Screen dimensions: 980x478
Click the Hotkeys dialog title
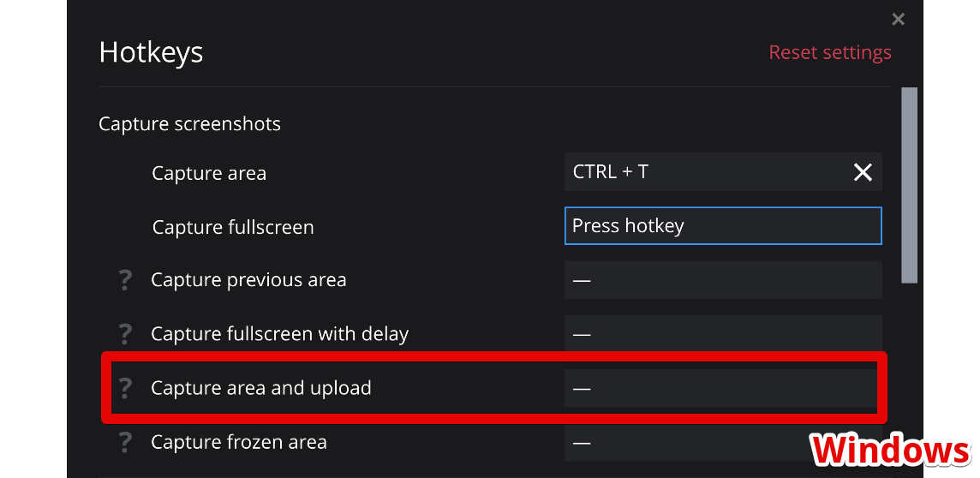click(151, 52)
